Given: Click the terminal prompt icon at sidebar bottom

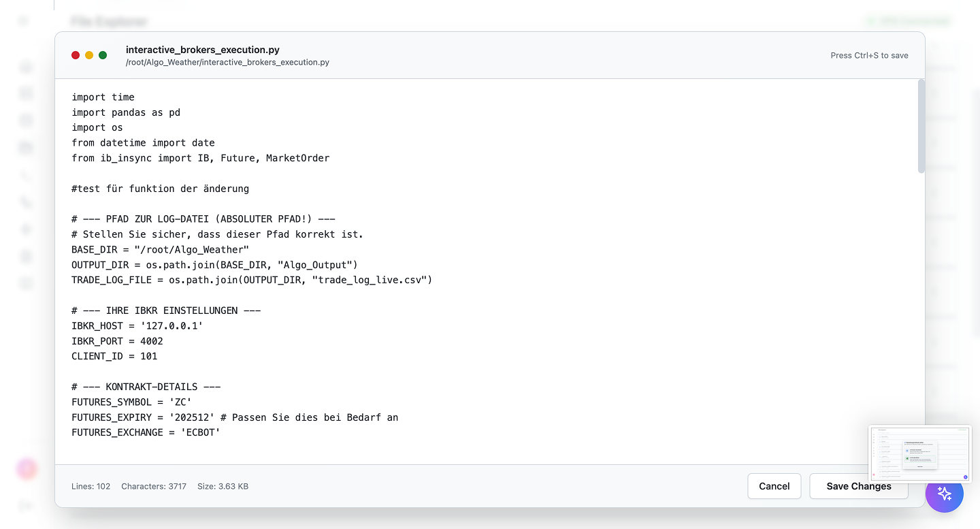Looking at the screenshot, I should (x=26, y=505).
